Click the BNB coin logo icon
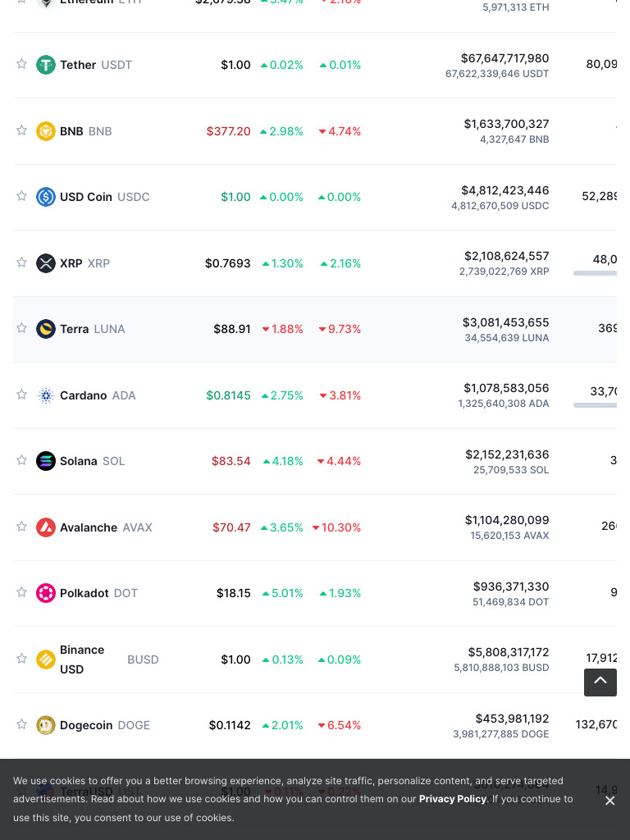The height and width of the screenshot is (840, 630). (x=46, y=131)
